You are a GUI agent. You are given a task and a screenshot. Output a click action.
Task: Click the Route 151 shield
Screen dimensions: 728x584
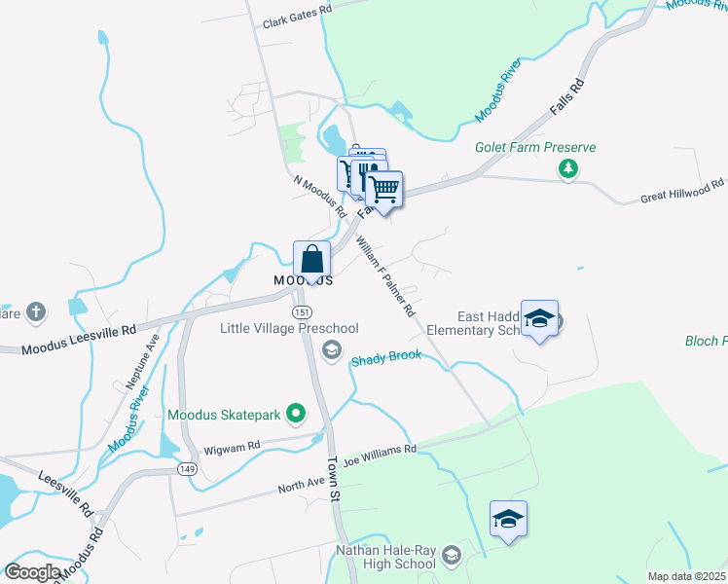[302, 312]
